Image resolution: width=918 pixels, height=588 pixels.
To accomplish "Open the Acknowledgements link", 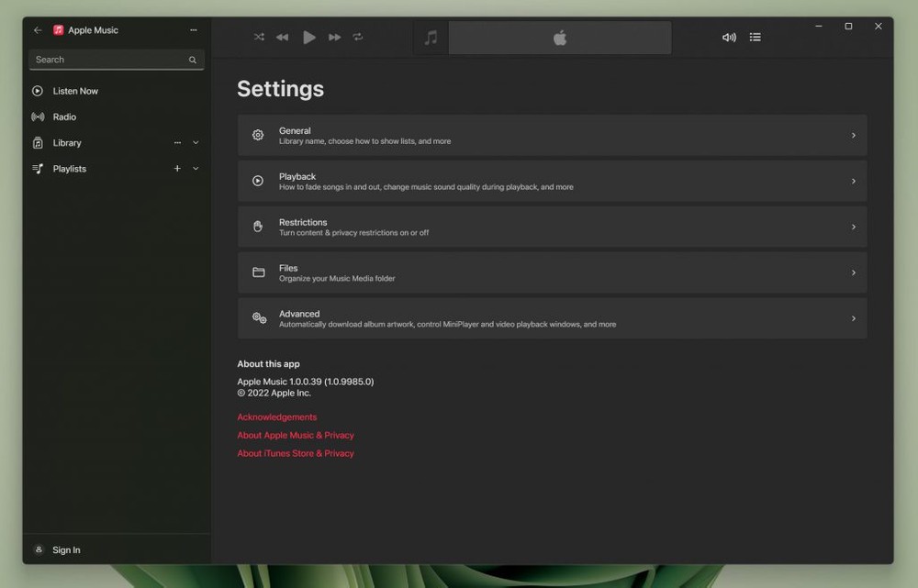I will (277, 417).
